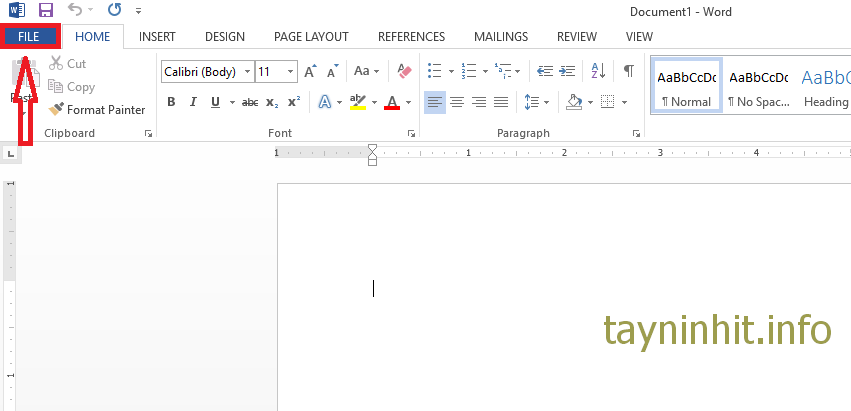Viewport: 851px width, 411px height.
Task: Select the Center alignment icon
Action: [457, 102]
